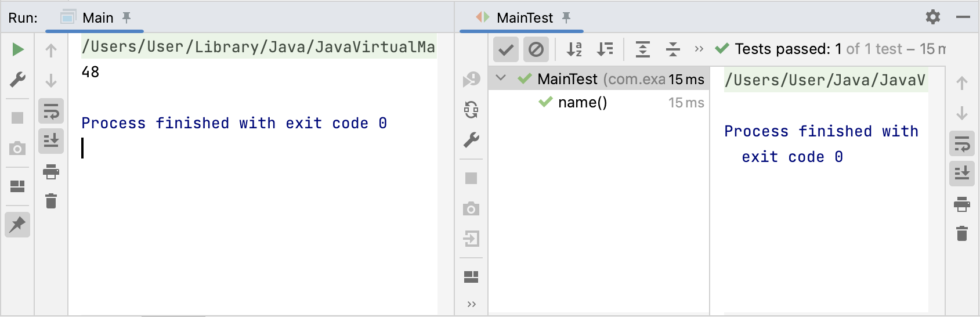Toggle soft-wrap in Main console

pyautogui.click(x=51, y=111)
